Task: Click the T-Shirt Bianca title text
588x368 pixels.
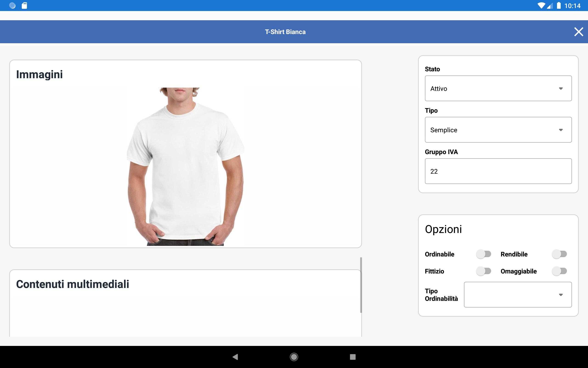Action: [x=285, y=32]
